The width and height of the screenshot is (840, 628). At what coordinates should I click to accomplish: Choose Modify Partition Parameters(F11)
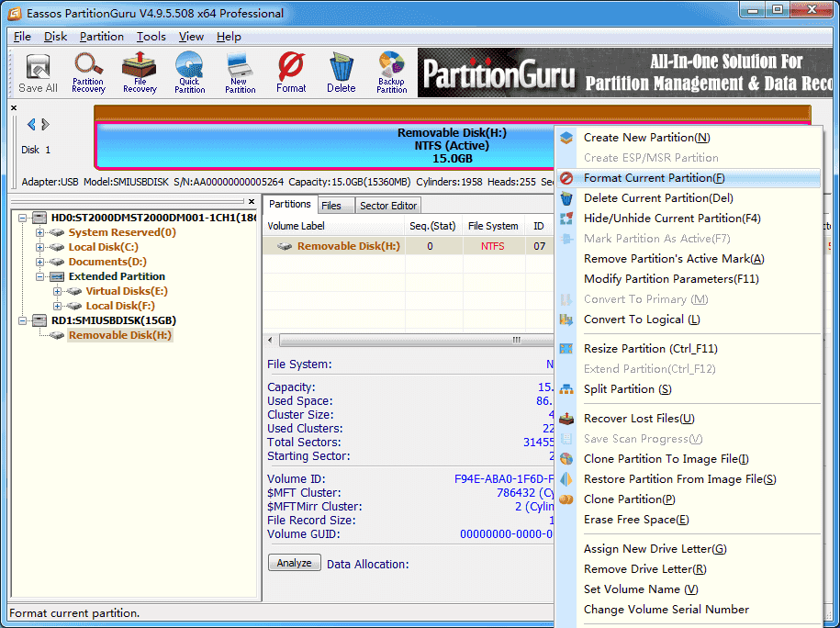[689, 279]
